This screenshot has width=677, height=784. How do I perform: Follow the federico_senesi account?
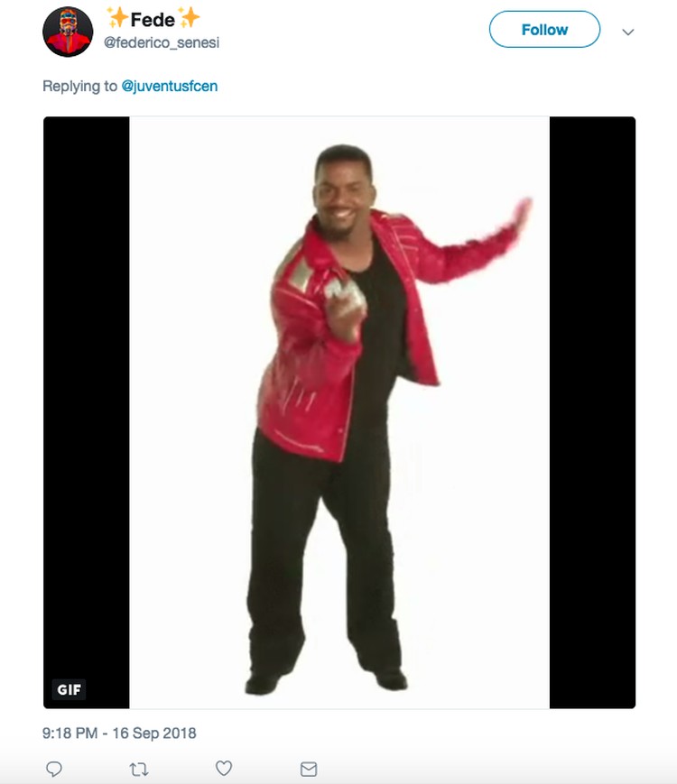coord(544,30)
